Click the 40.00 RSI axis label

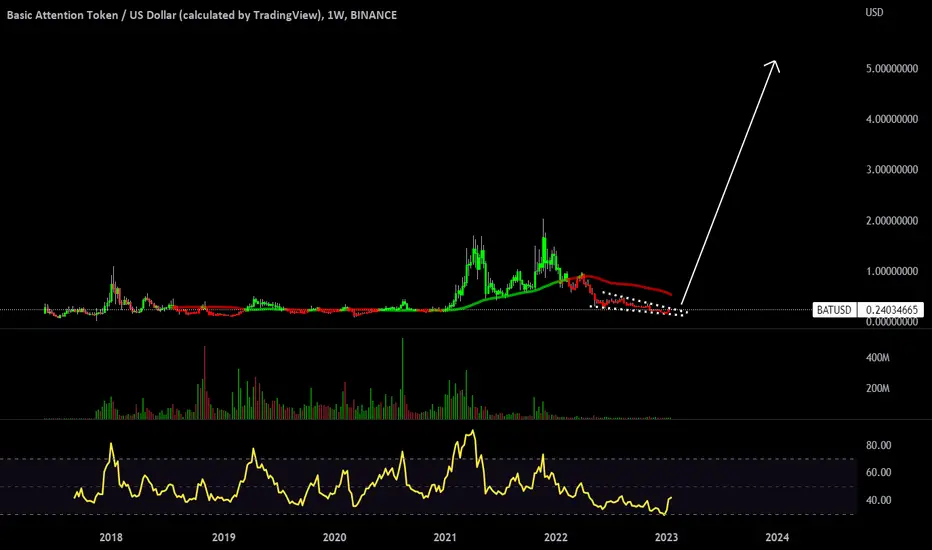click(879, 500)
